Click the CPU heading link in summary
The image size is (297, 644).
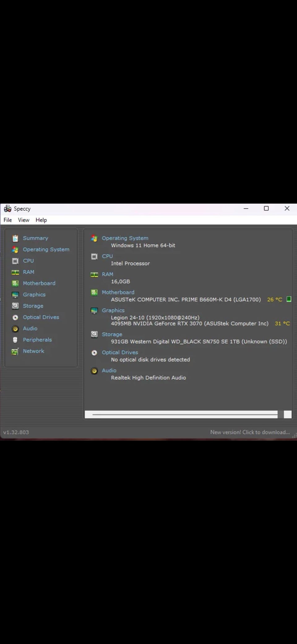pyautogui.click(x=107, y=256)
